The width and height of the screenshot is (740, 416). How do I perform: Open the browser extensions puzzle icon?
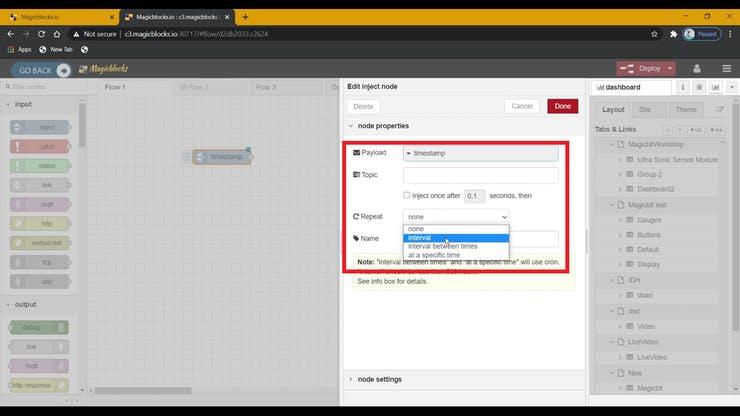668,33
